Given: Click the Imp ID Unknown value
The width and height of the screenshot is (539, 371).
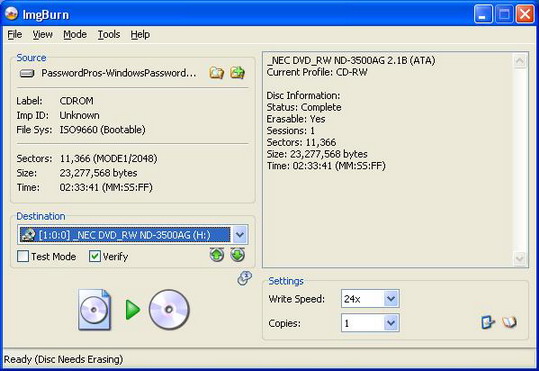Looking at the screenshot, I should 79,115.
